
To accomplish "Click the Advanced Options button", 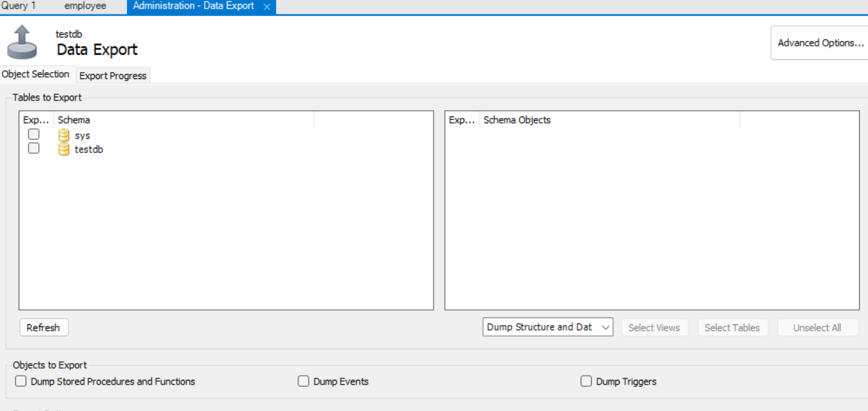I will (820, 43).
